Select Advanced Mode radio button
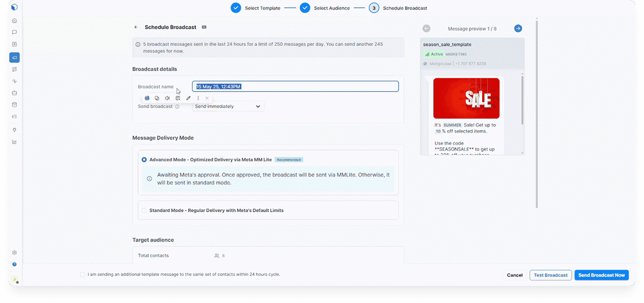 coord(144,160)
